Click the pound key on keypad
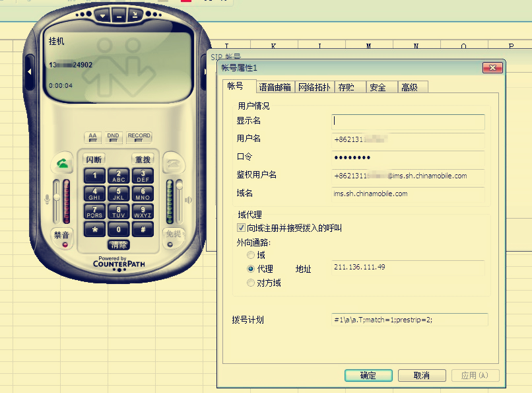532x393 pixels. click(x=143, y=229)
